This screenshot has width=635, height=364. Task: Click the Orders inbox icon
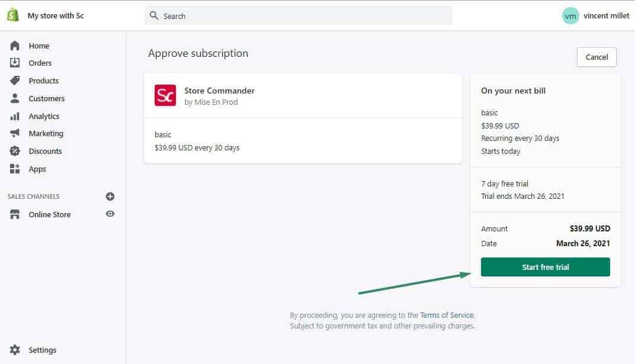[15, 63]
